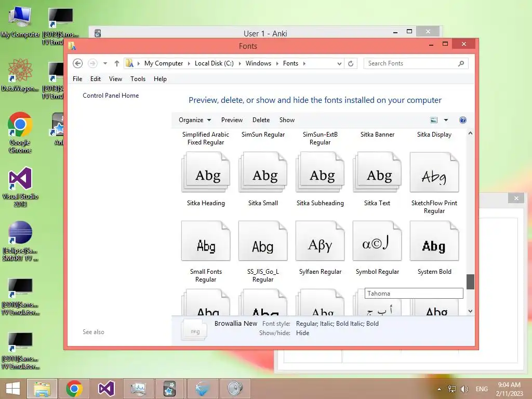Click the Delete toolbar button
This screenshot has height=399, width=532.
(x=261, y=120)
